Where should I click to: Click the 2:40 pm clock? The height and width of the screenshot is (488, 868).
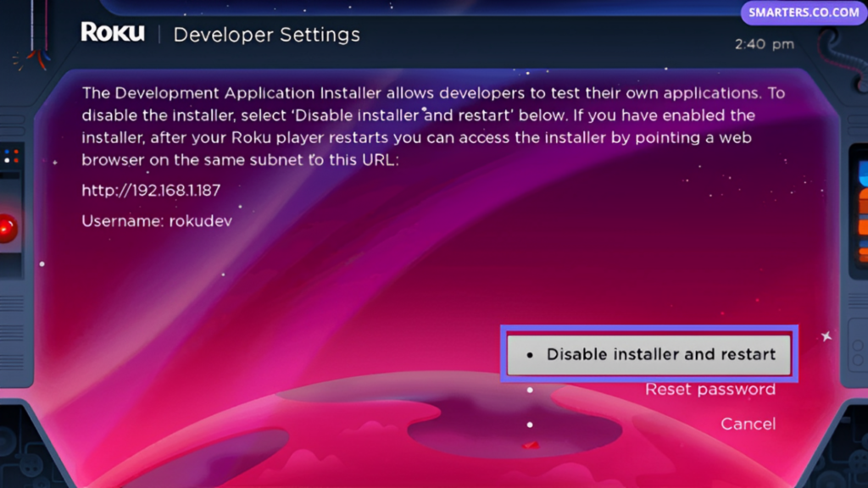[764, 44]
